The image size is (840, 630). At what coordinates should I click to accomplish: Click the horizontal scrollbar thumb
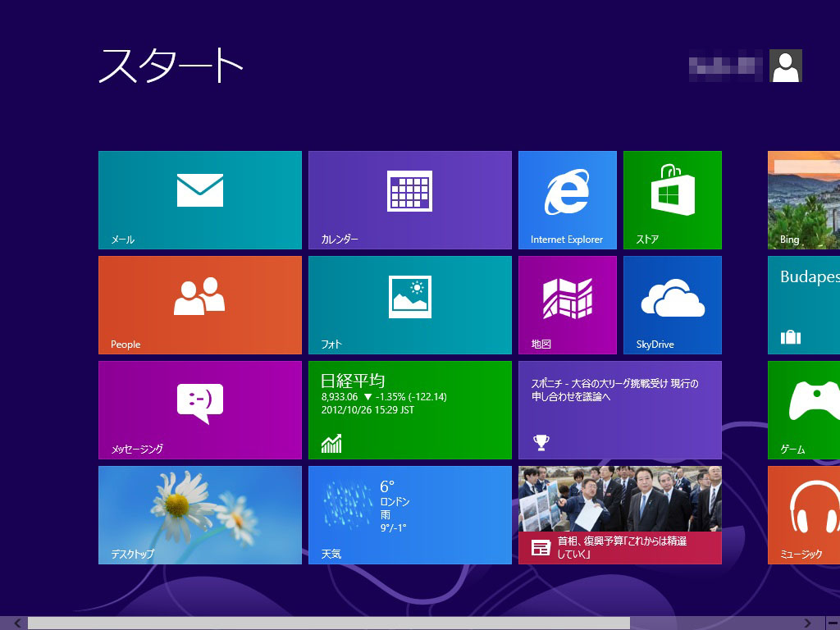point(328,623)
